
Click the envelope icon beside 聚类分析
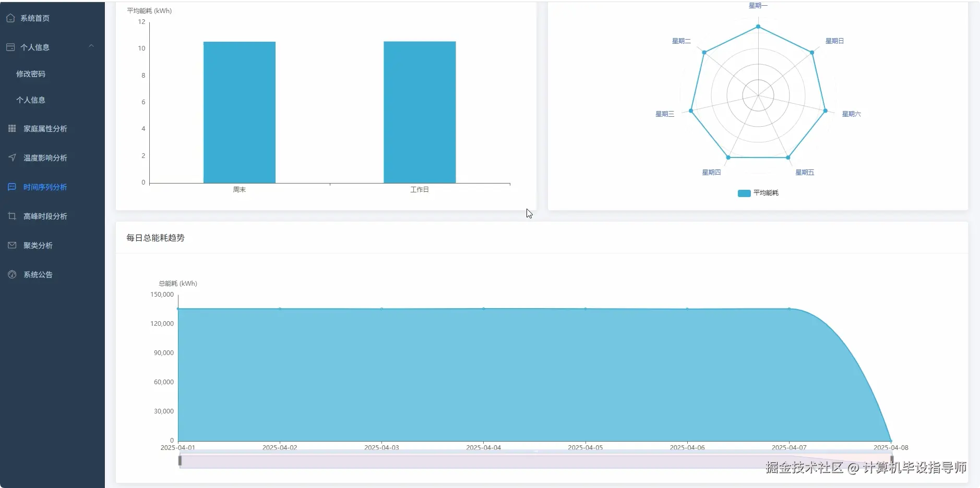click(x=12, y=245)
